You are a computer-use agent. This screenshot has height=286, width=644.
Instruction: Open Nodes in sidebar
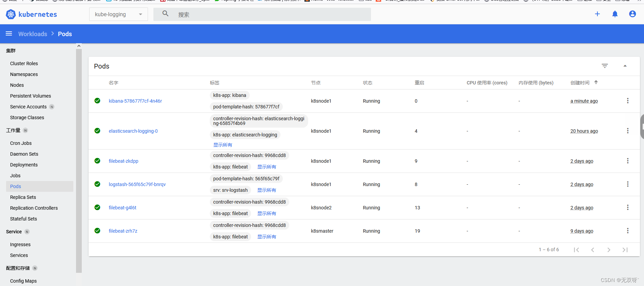(17, 85)
